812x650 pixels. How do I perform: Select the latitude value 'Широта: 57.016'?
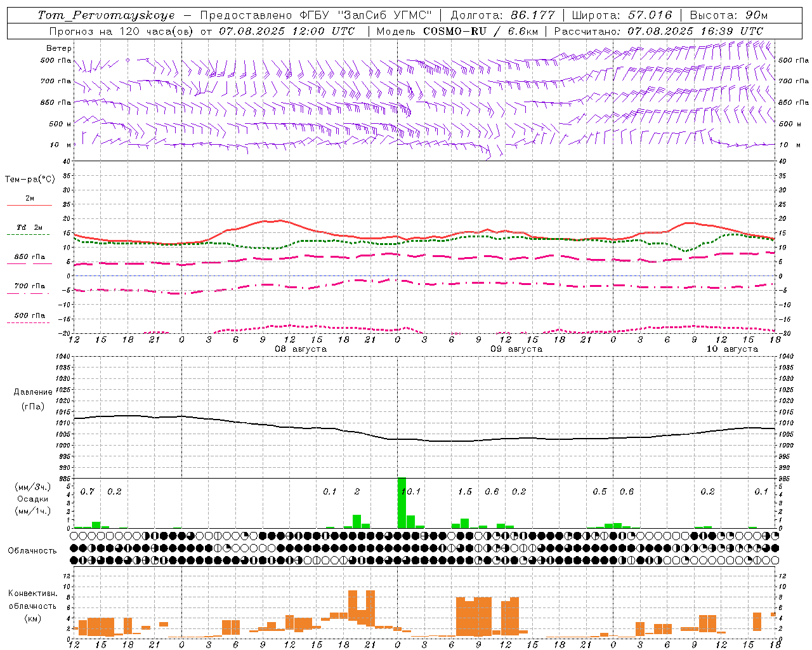tap(622, 15)
